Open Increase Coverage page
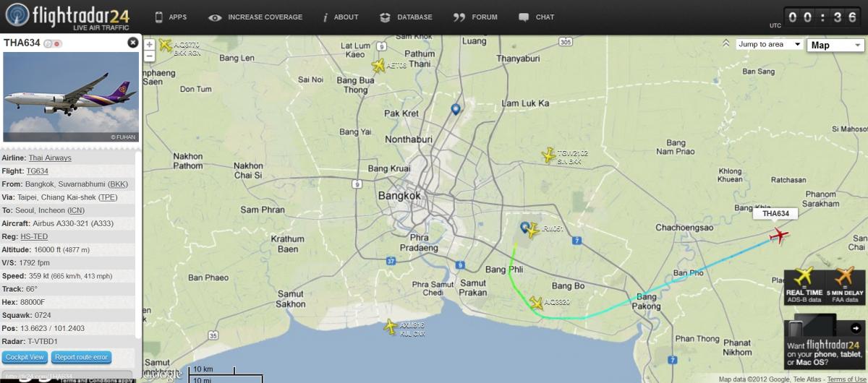 coord(255,17)
